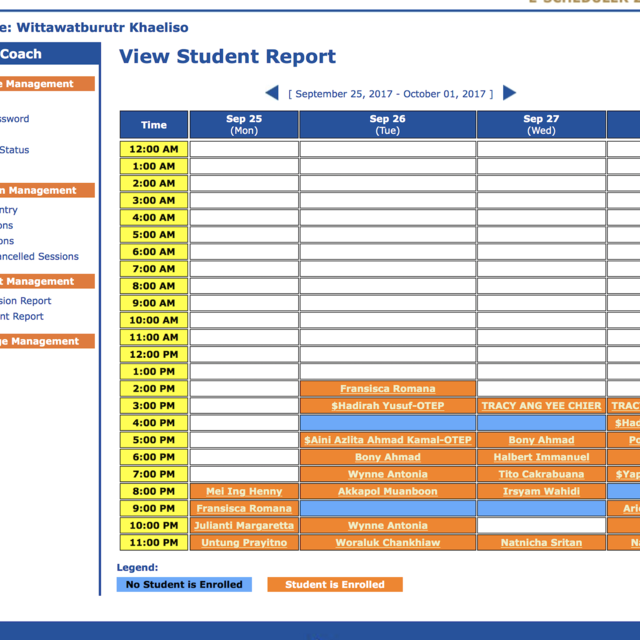
Task: Click the Coach sidebar header
Action: click(x=50, y=54)
